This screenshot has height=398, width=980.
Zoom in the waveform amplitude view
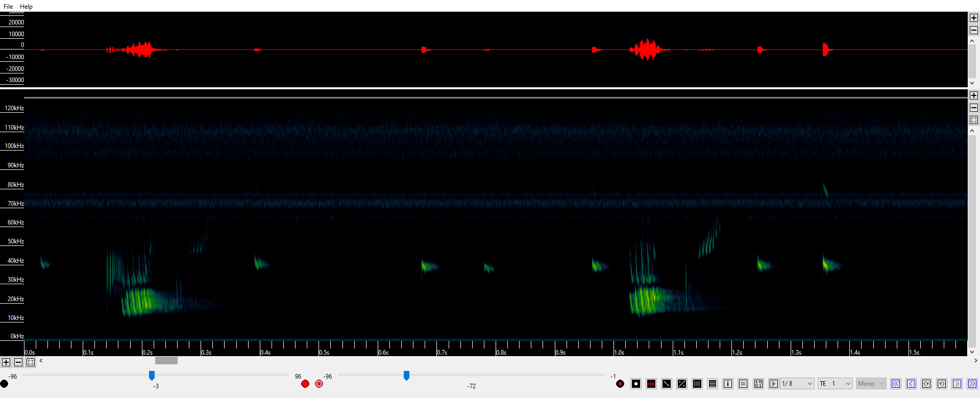tap(974, 18)
